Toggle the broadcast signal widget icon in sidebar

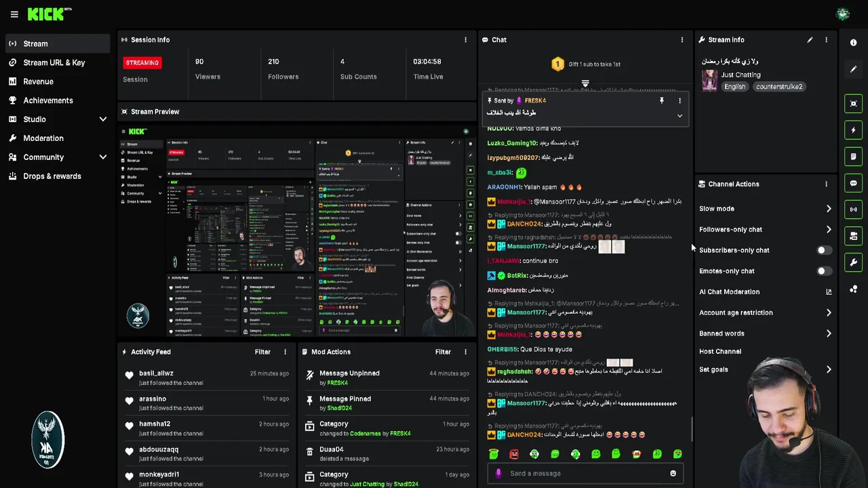click(853, 209)
